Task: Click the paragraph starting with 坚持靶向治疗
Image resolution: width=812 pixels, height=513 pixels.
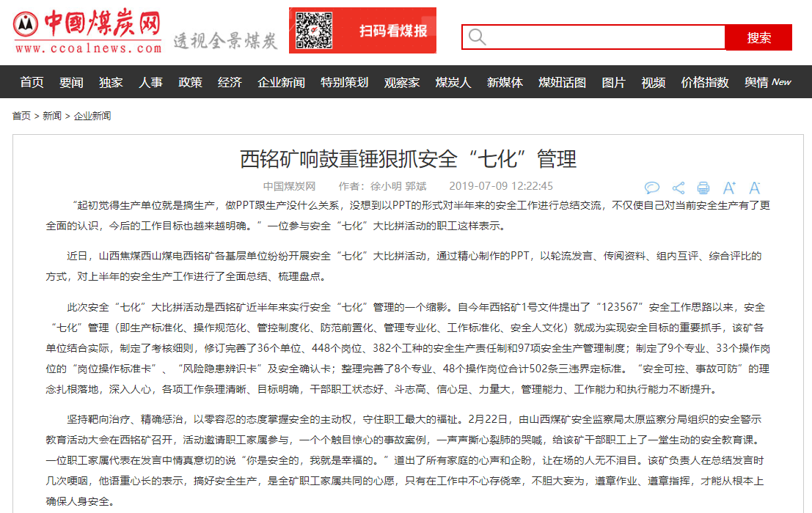Action: pos(405,460)
